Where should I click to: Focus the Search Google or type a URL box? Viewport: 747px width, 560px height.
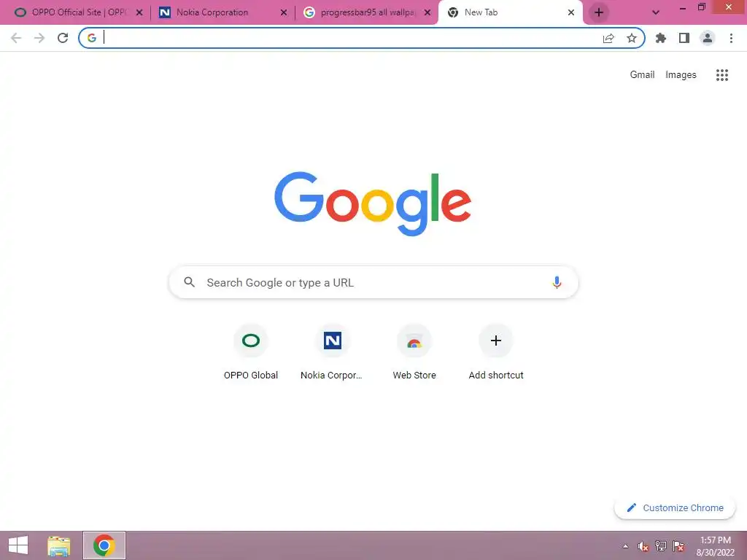[373, 282]
